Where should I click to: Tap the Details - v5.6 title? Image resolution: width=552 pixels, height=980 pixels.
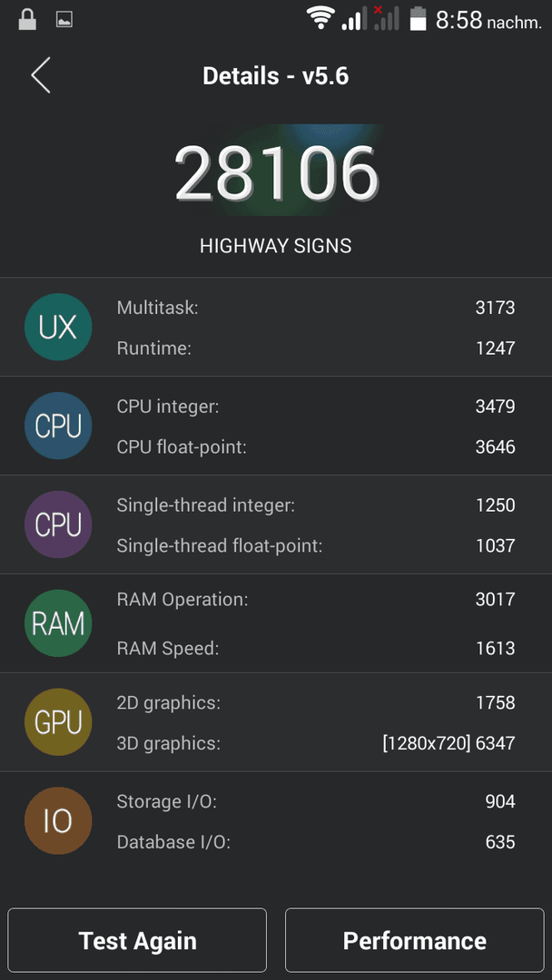[276, 75]
